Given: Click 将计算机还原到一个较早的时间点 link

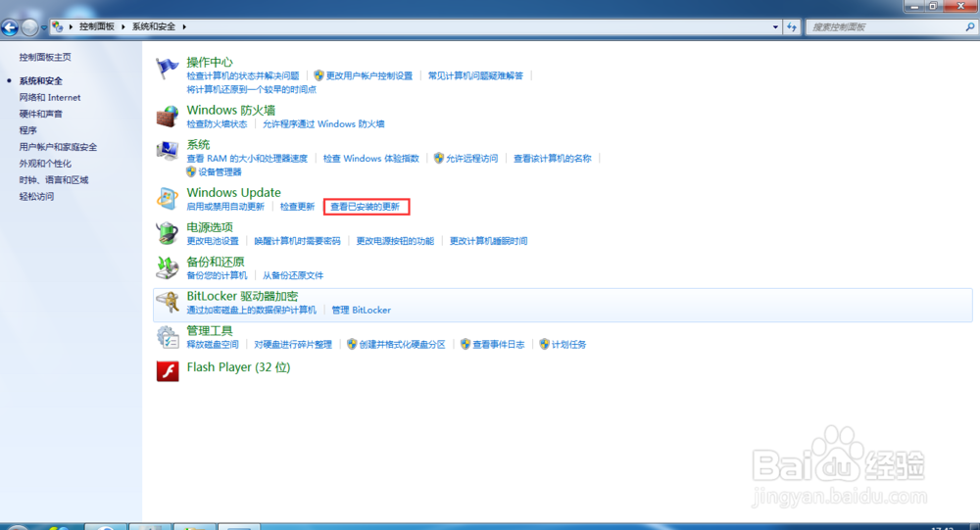Looking at the screenshot, I should [x=251, y=89].
